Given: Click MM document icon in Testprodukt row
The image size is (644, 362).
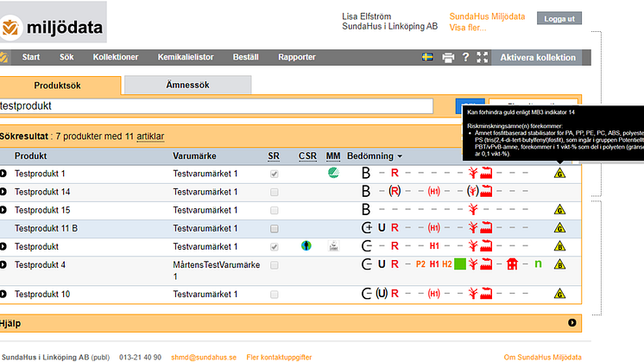Looking at the screenshot, I should point(333,245).
